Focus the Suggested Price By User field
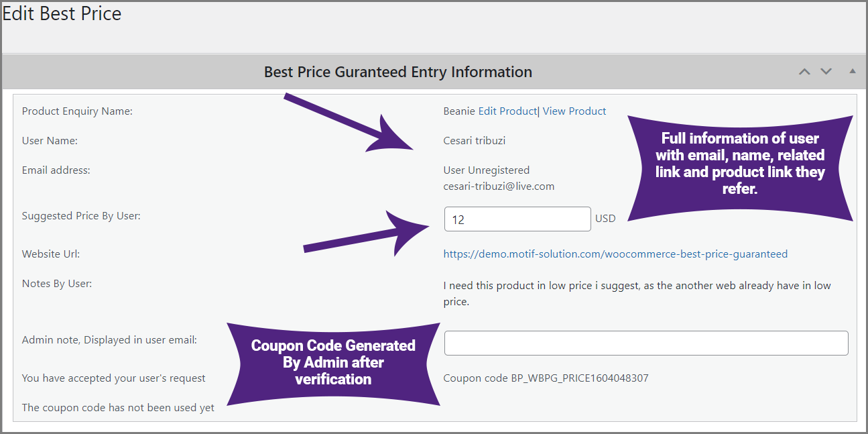 517,219
